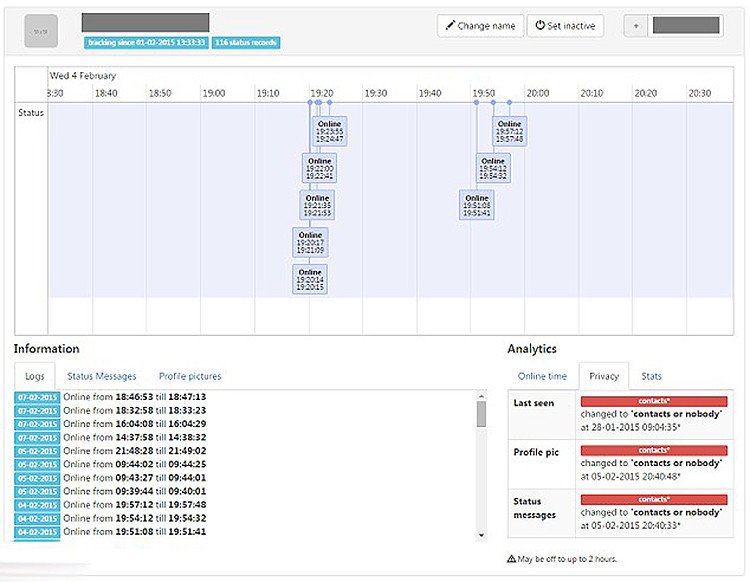Click the red contacts label for Last seen

654,402
